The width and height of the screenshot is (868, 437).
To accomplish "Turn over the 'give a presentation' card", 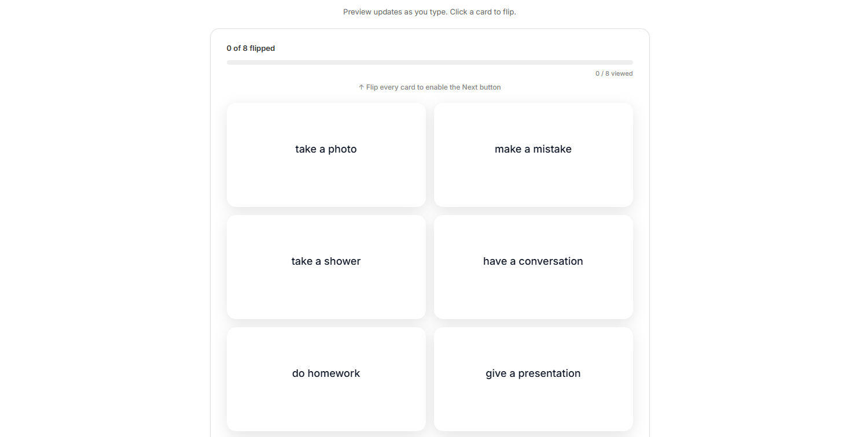I will click(533, 379).
